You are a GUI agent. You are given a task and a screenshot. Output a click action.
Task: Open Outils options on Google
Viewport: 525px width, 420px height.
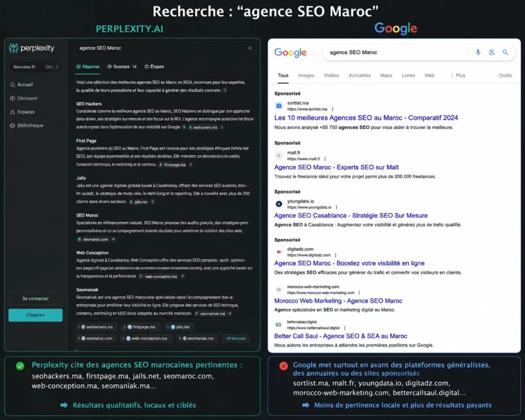click(x=505, y=75)
